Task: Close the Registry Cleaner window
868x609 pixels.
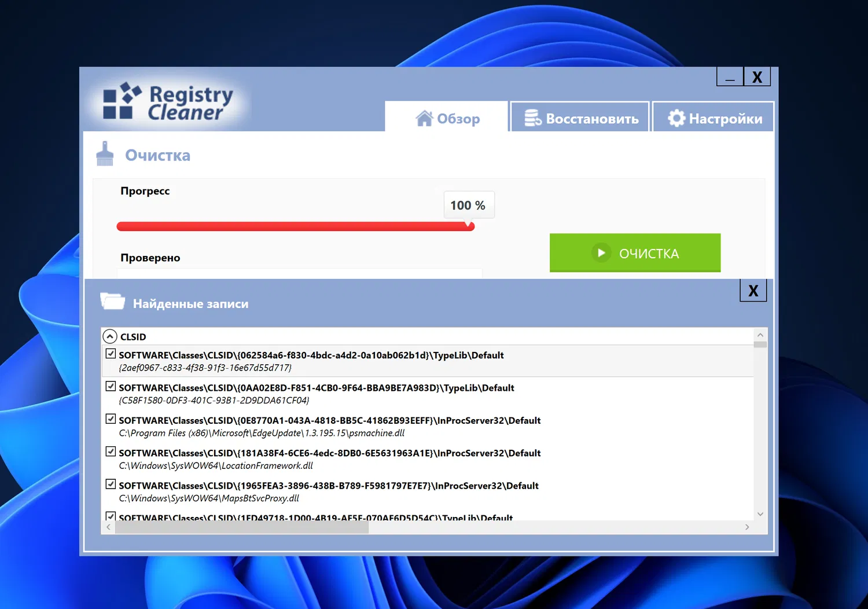Action: [x=757, y=76]
